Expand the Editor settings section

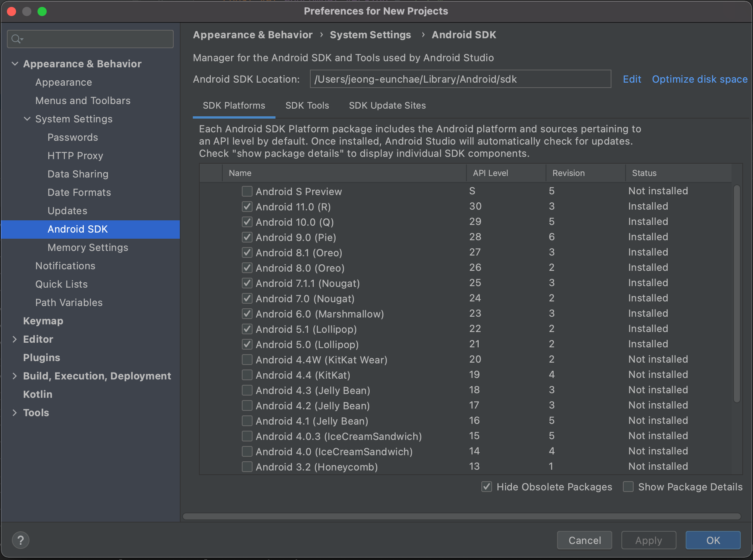pos(15,339)
